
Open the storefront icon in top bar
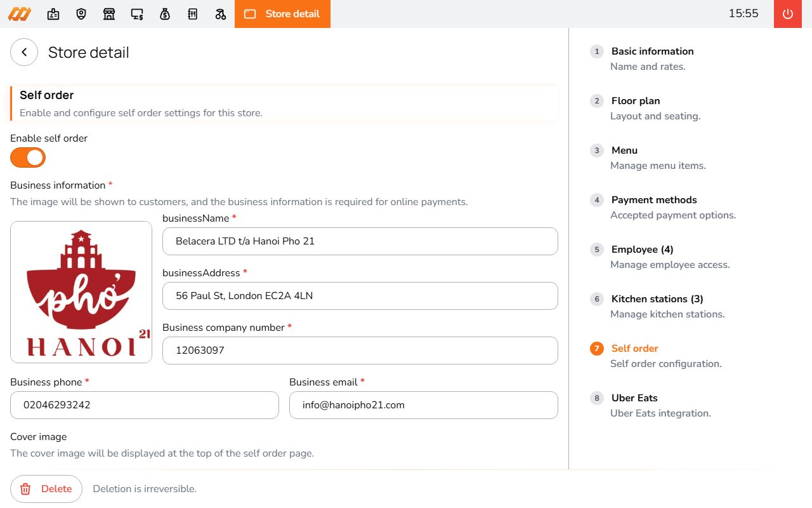point(109,14)
